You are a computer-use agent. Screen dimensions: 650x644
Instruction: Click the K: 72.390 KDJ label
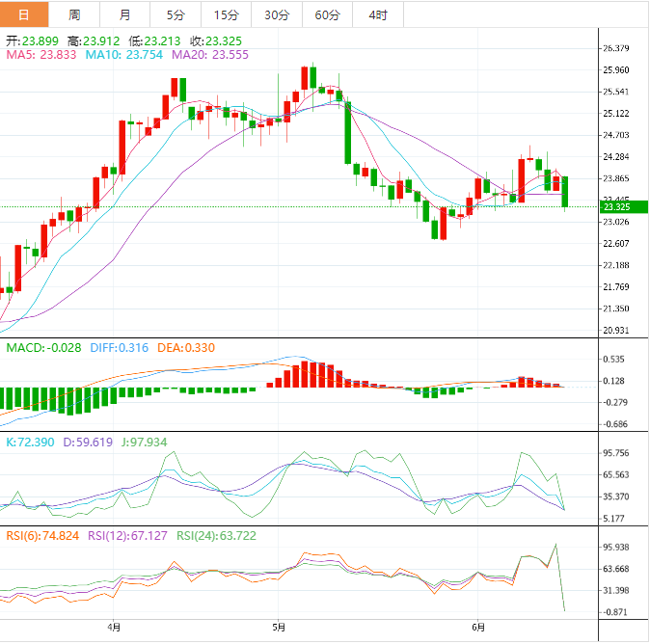coord(32,443)
